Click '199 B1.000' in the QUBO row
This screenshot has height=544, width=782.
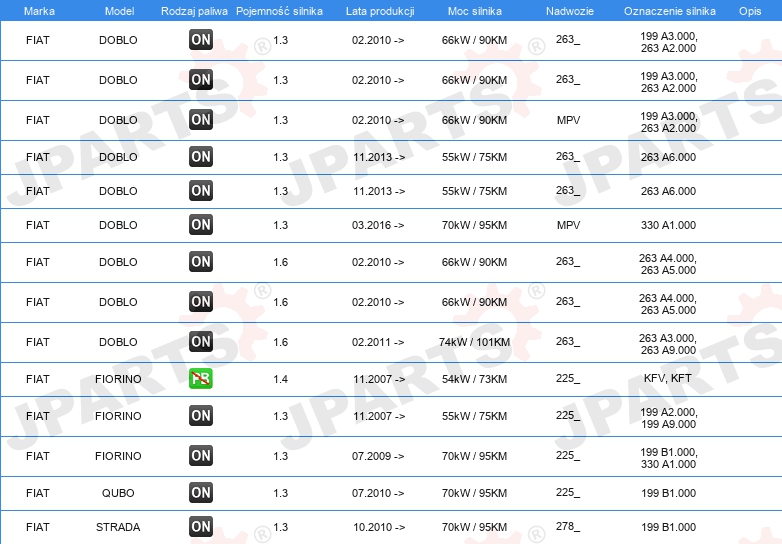click(x=668, y=493)
